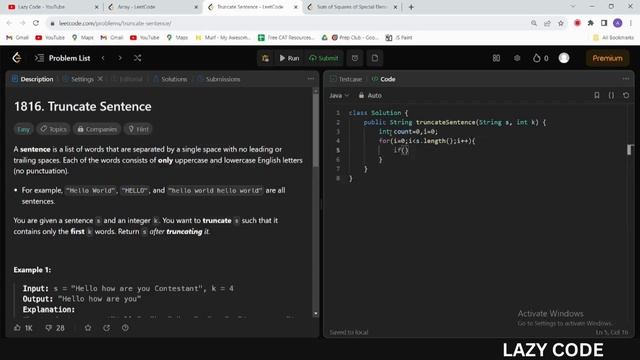Viewport: 640px width, 360px height.
Task: Click the Premium button
Action: (607, 58)
